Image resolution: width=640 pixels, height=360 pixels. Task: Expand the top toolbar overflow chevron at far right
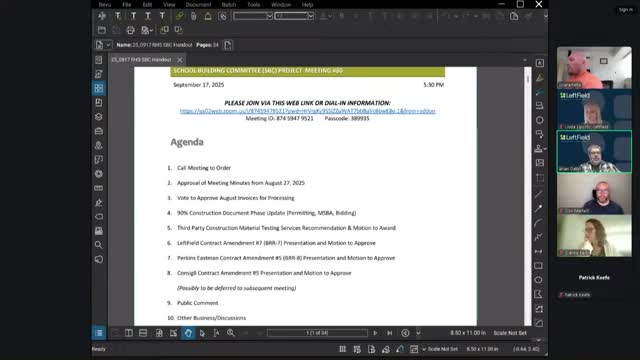click(546, 16)
